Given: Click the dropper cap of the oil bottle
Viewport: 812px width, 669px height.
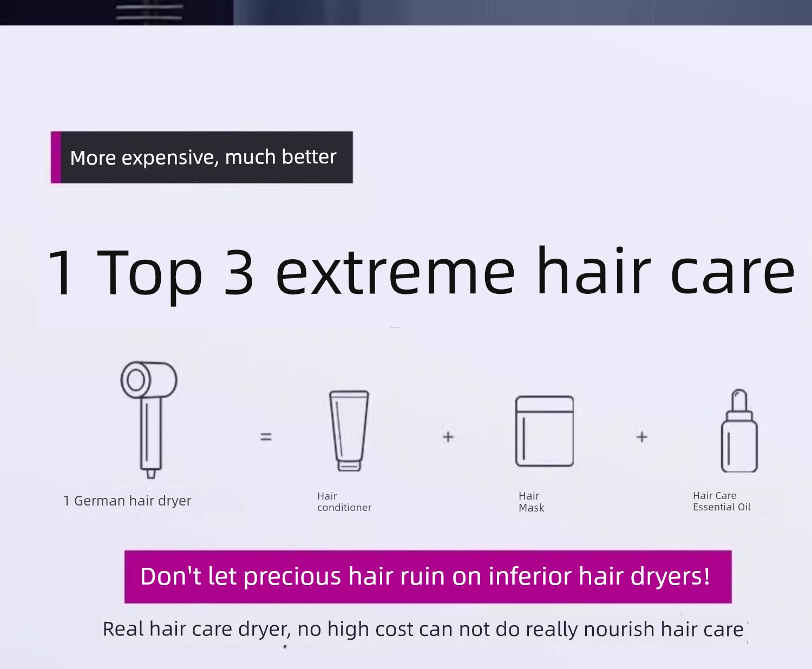Looking at the screenshot, I should click(x=739, y=401).
